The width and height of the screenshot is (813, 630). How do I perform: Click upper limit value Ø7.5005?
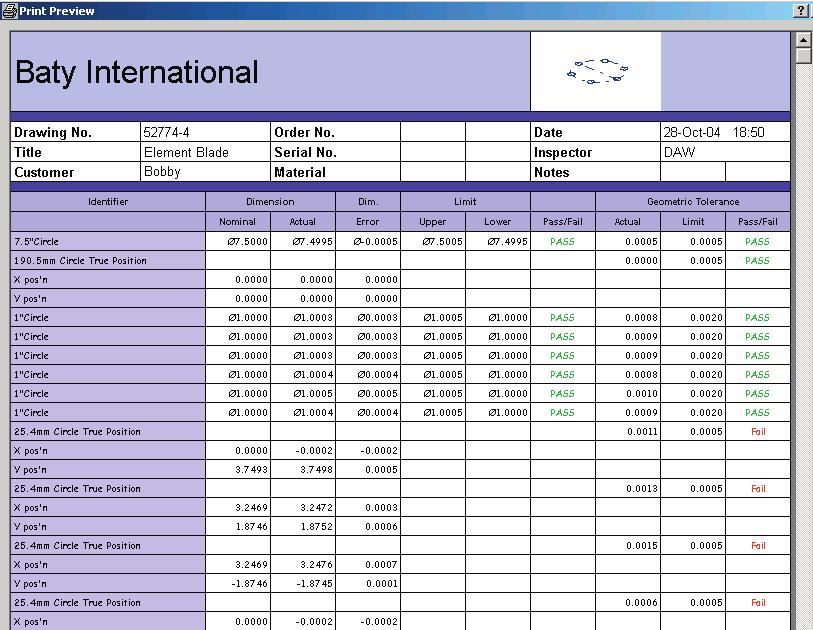click(442, 242)
